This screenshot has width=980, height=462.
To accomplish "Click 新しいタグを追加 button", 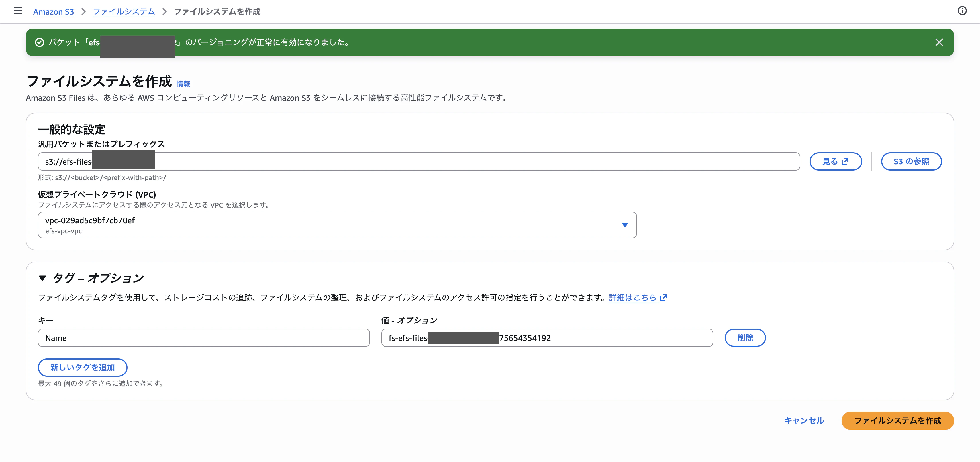I will coord(83,368).
